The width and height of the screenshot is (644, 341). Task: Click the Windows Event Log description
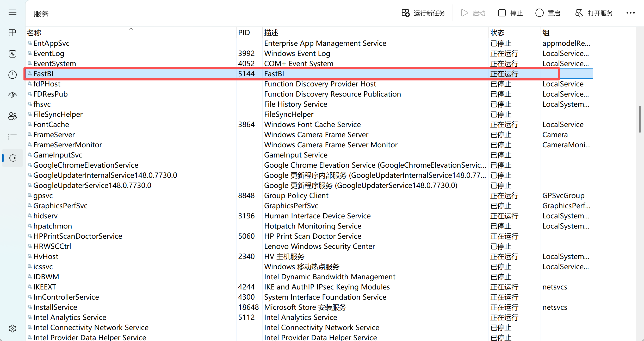pos(297,53)
